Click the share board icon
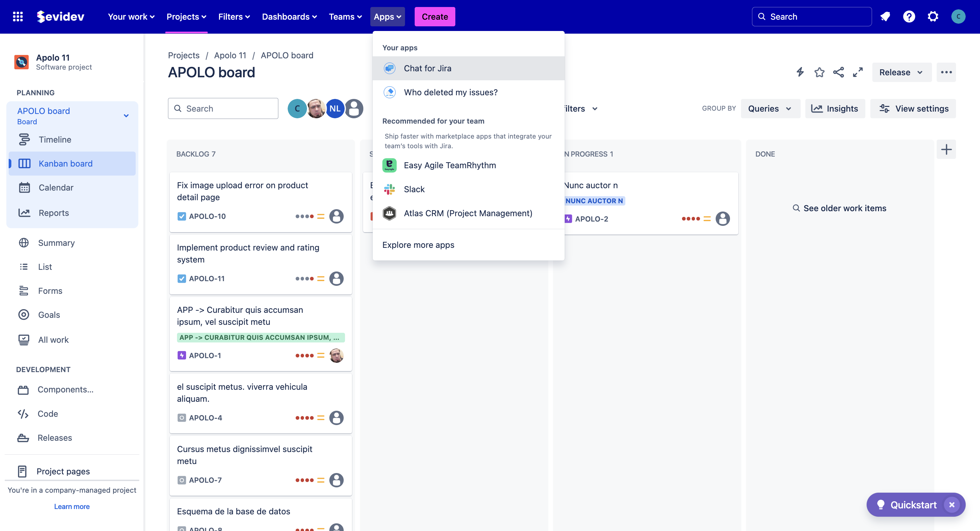This screenshot has height=531, width=980. pos(838,72)
